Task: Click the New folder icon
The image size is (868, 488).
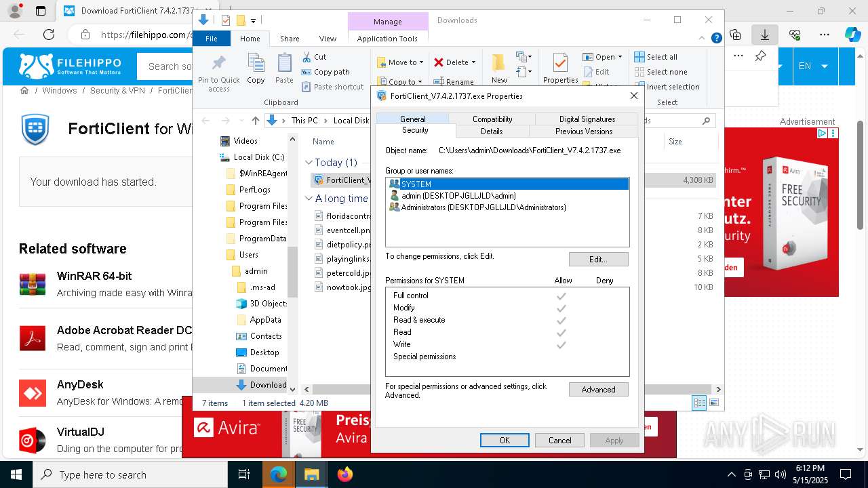Action: pos(499,63)
